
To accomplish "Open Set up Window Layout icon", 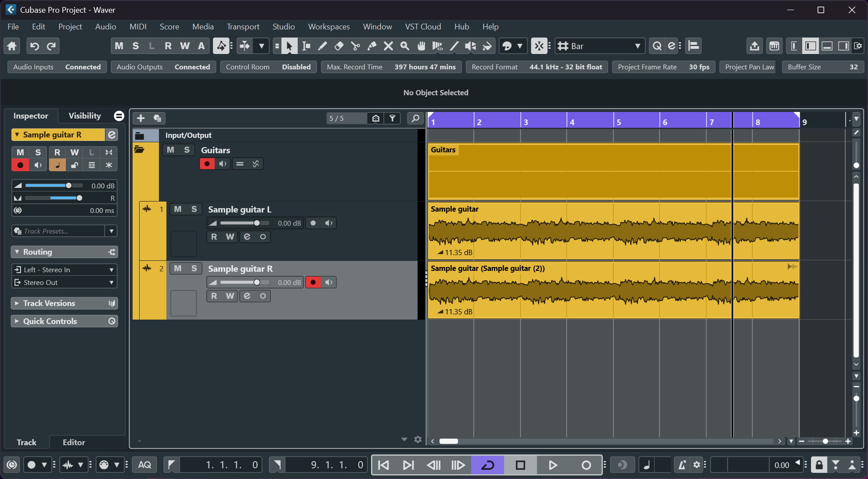I will 858,46.
